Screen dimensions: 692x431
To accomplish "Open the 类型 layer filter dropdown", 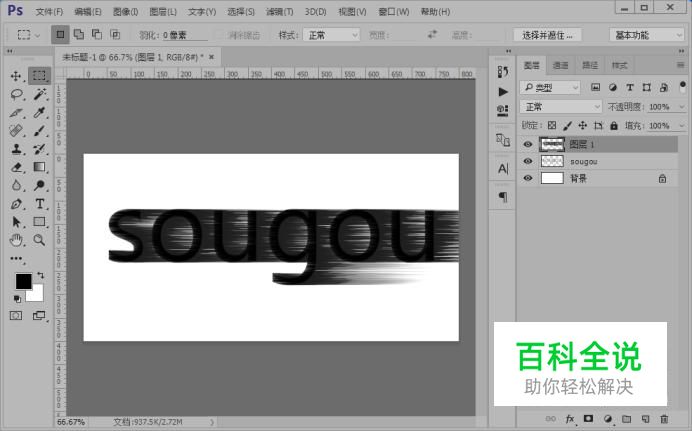I will pyautogui.click(x=550, y=88).
